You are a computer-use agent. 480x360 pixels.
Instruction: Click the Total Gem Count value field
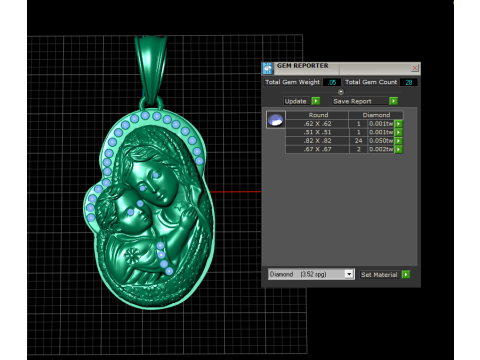(409, 82)
